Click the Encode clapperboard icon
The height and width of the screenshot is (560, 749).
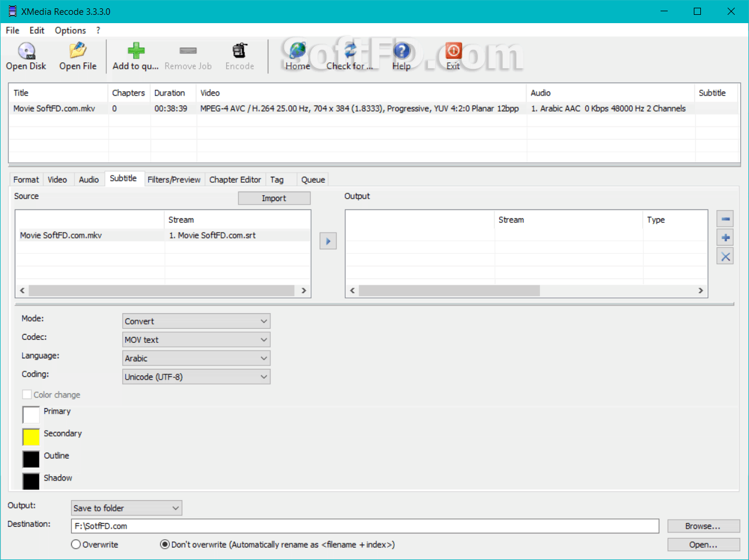(239, 50)
